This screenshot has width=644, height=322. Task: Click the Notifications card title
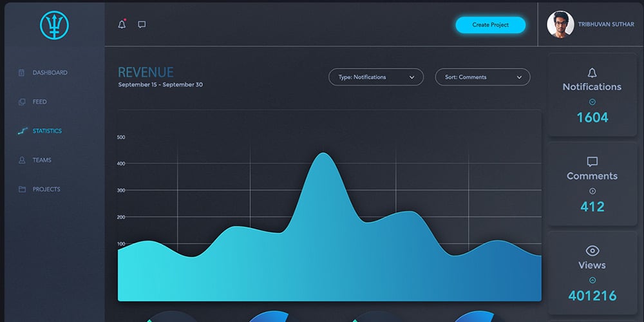click(x=592, y=87)
